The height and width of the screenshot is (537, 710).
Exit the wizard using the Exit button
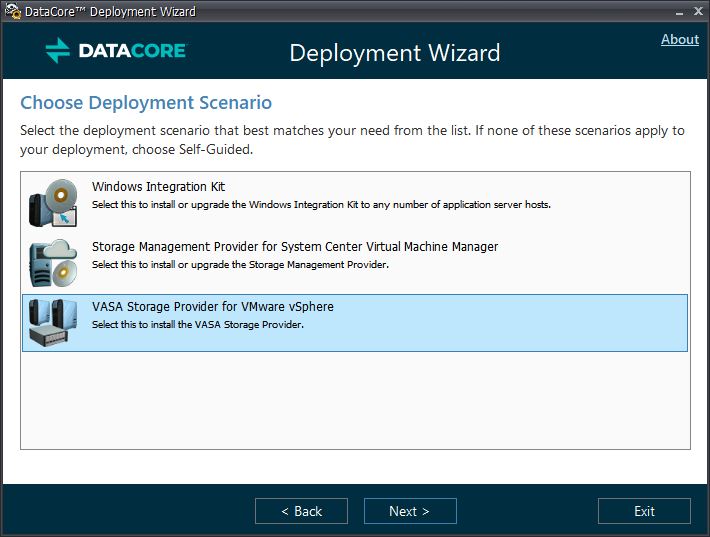pyautogui.click(x=644, y=511)
